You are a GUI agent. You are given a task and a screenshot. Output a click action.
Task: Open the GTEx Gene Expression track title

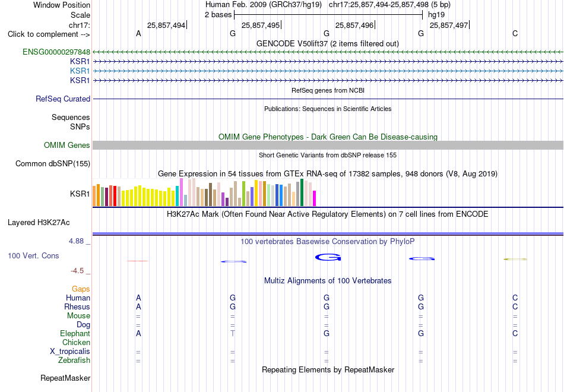point(328,174)
